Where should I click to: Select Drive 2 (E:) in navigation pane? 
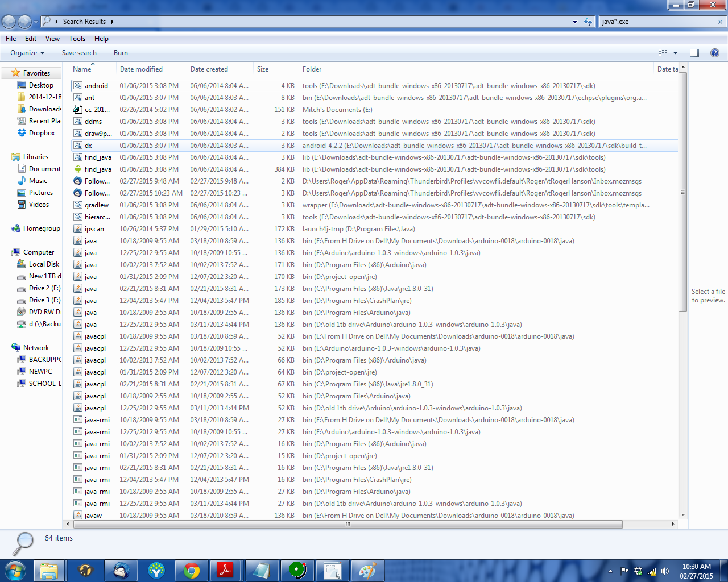pyautogui.click(x=44, y=288)
